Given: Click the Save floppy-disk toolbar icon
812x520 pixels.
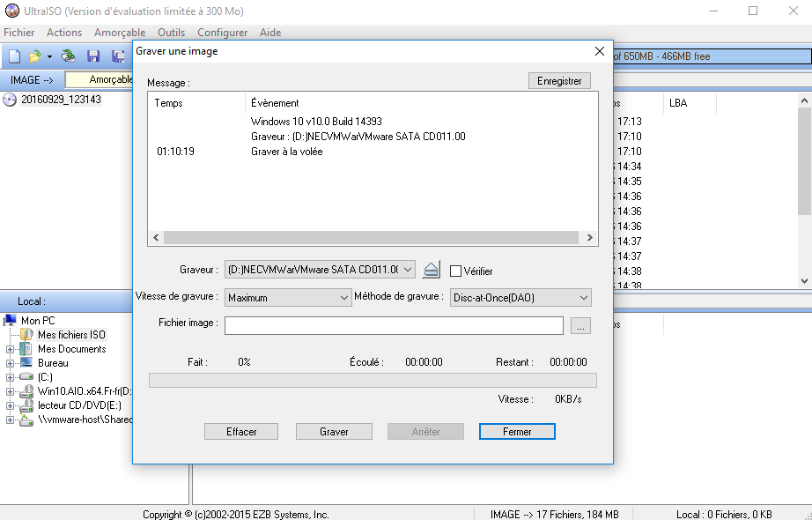Looking at the screenshot, I should pyautogui.click(x=93, y=56).
